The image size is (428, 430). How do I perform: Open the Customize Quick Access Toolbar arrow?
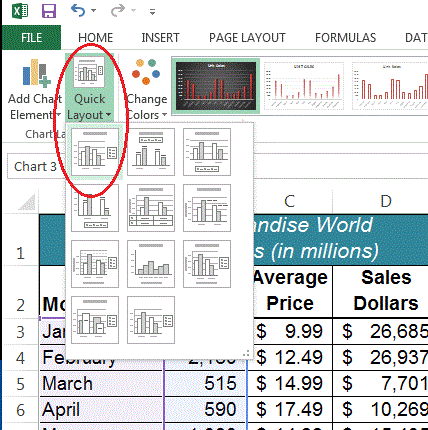tap(152, 12)
